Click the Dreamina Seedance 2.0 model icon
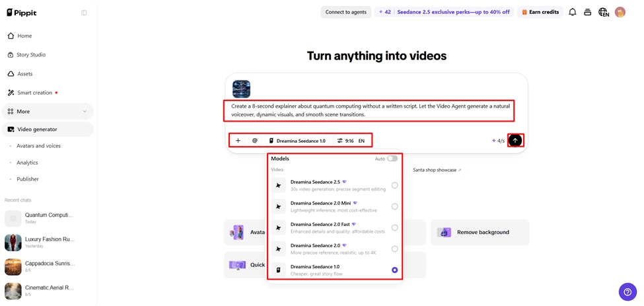 click(279, 249)
